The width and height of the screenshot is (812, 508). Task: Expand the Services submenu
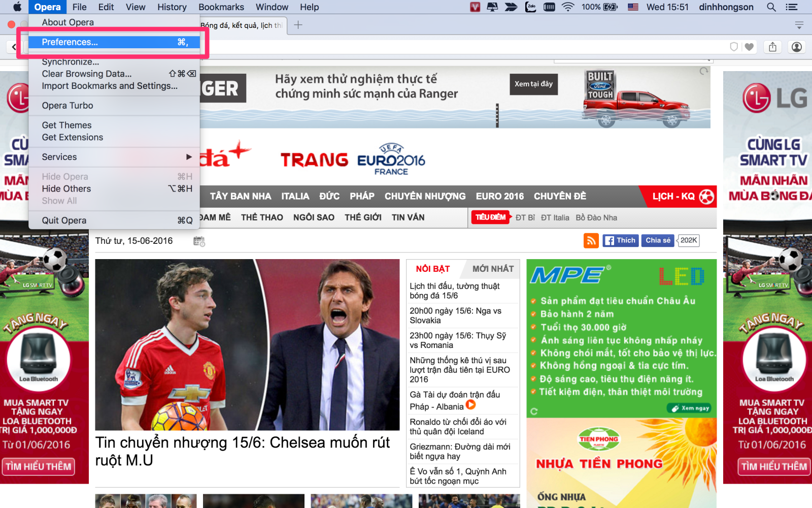(x=114, y=157)
